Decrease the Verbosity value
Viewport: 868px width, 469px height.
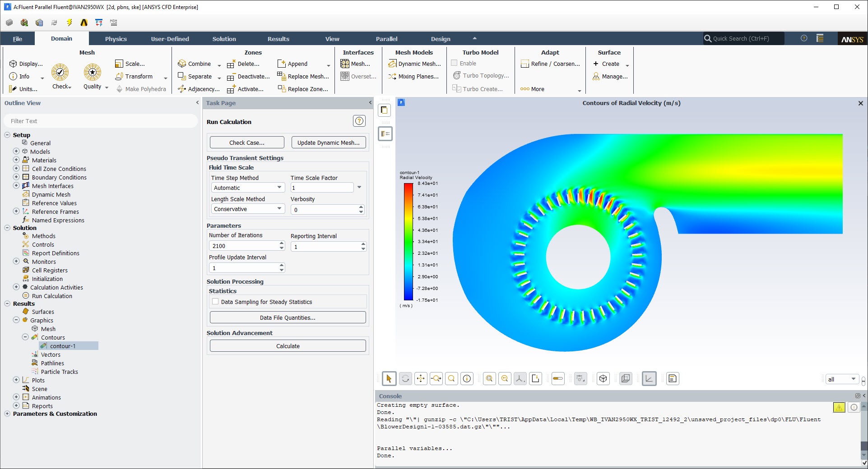pyautogui.click(x=361, y=212)
